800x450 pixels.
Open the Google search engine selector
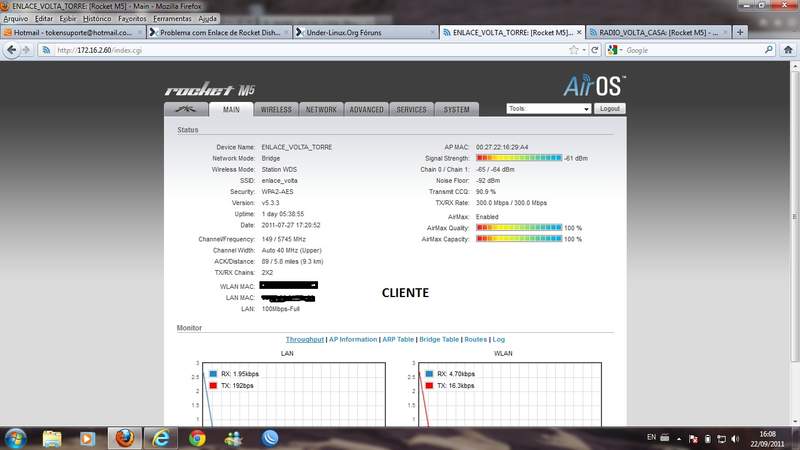click(615, 50)
